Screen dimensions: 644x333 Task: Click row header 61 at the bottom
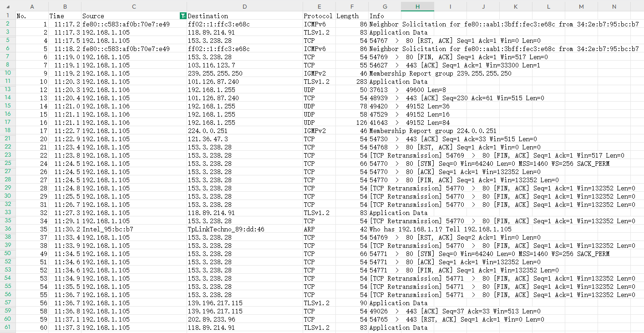(7, 327)
